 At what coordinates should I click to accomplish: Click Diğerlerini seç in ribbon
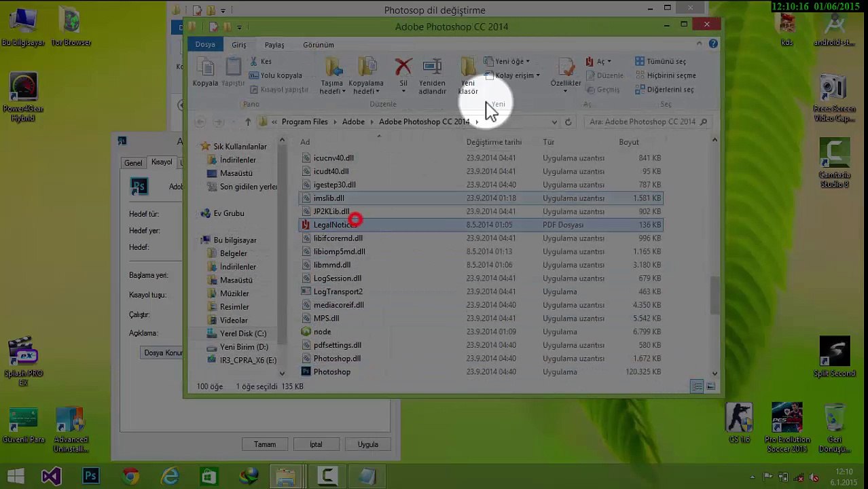(x=664, y=90)
